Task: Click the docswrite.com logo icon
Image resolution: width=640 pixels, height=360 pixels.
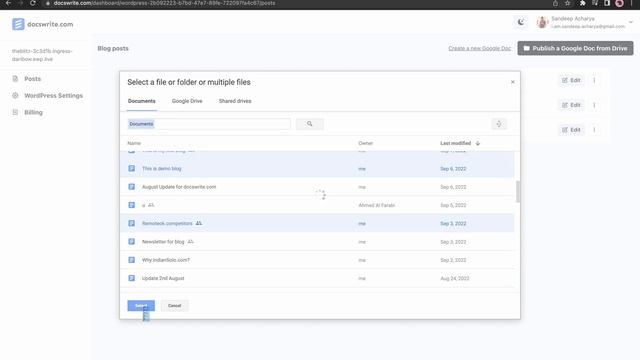Action: (x=18, y=24)
